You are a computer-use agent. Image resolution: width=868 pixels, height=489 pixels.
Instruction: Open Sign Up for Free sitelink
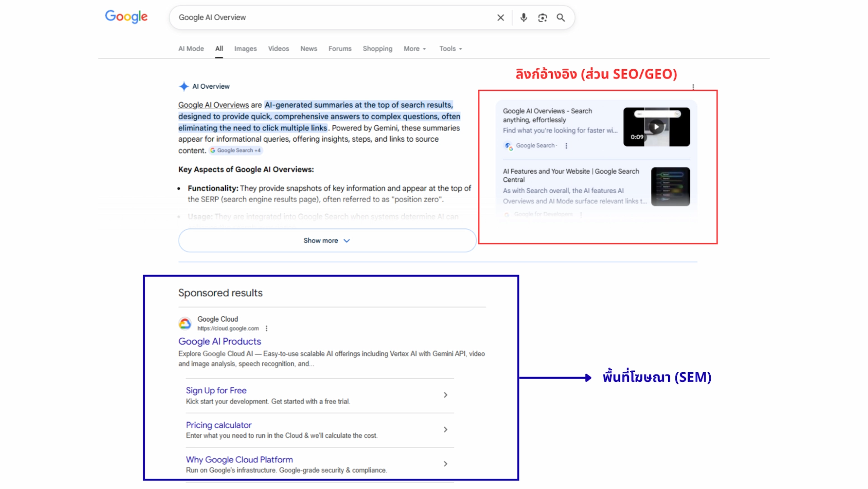click(216, 390)
